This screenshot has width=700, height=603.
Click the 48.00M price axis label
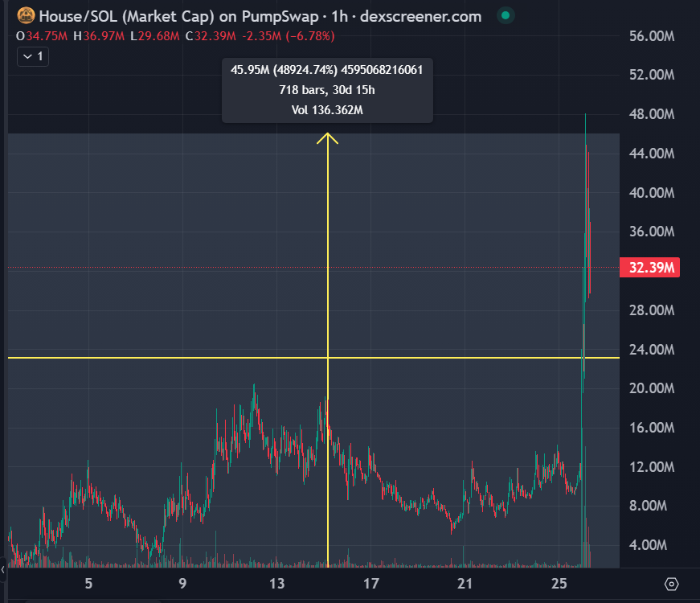652,114
